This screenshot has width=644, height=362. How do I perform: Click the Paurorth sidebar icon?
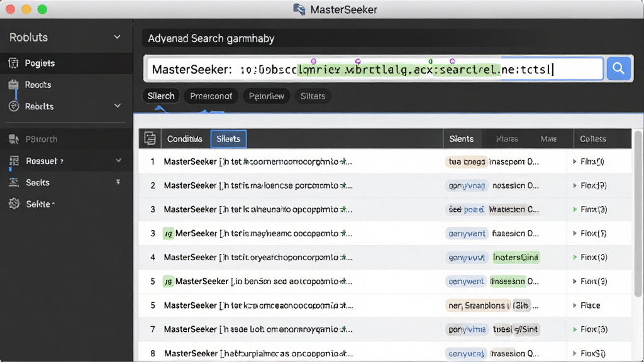point(14,139)
